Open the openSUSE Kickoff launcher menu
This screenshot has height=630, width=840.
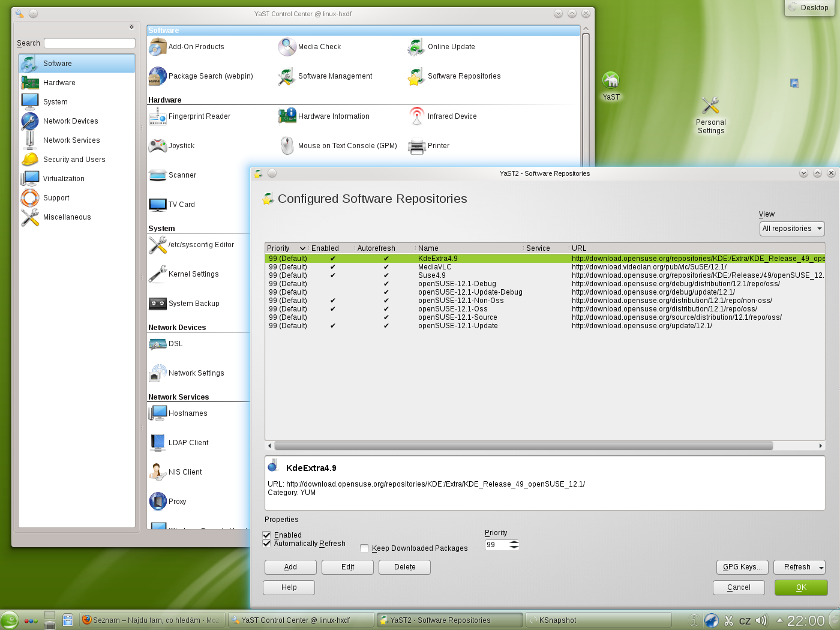tap(10, 620)
